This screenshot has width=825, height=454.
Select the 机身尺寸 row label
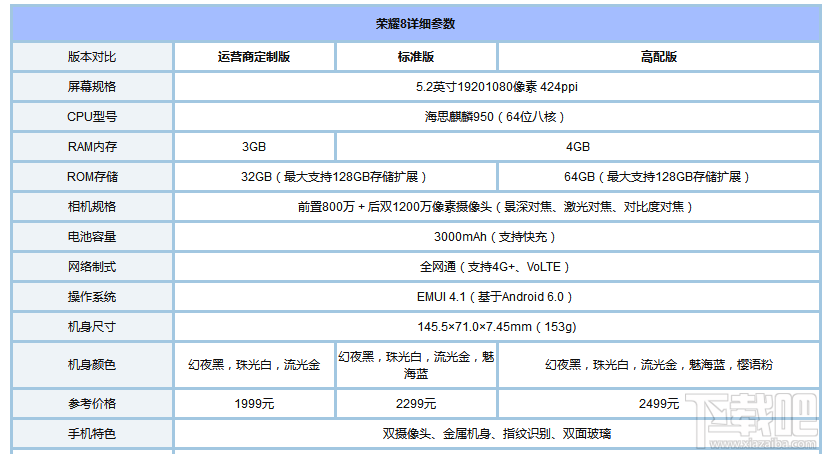92,327
